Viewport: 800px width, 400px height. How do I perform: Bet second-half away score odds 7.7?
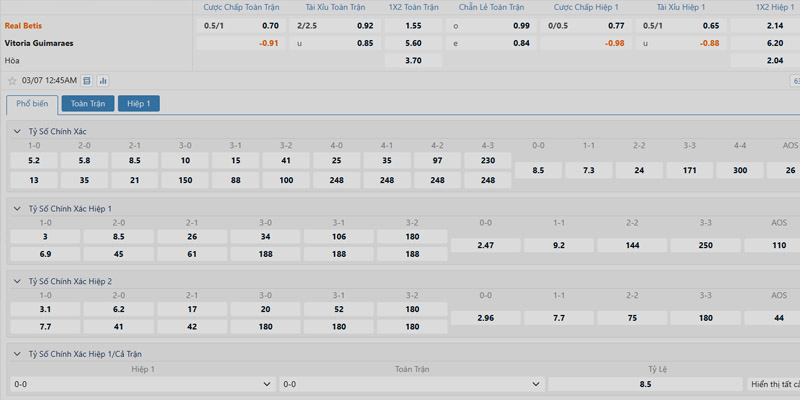[45, 327]
